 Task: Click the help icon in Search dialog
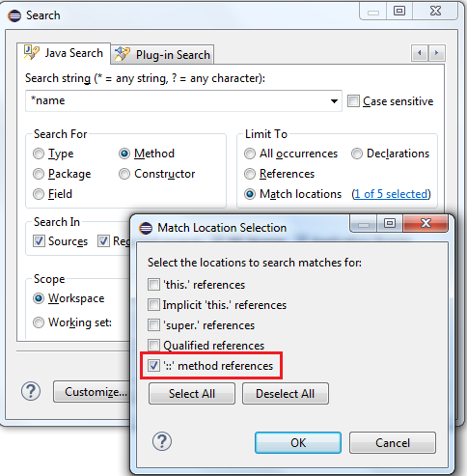tap(31, 391)
